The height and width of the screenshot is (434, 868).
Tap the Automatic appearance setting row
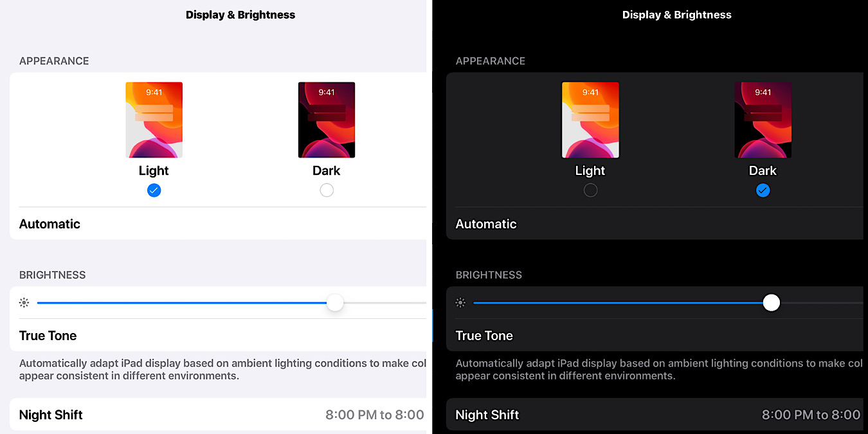50,224
